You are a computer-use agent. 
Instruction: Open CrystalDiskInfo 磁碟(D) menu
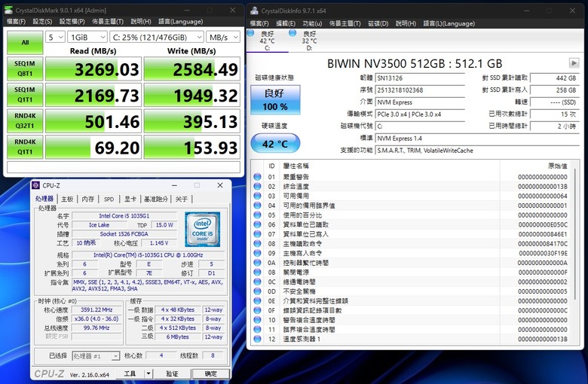click(x=378, y=23)
